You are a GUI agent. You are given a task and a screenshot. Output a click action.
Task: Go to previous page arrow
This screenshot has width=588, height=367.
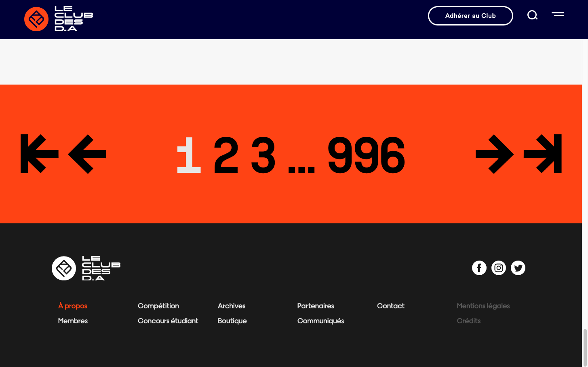click(x=87, y=154)
